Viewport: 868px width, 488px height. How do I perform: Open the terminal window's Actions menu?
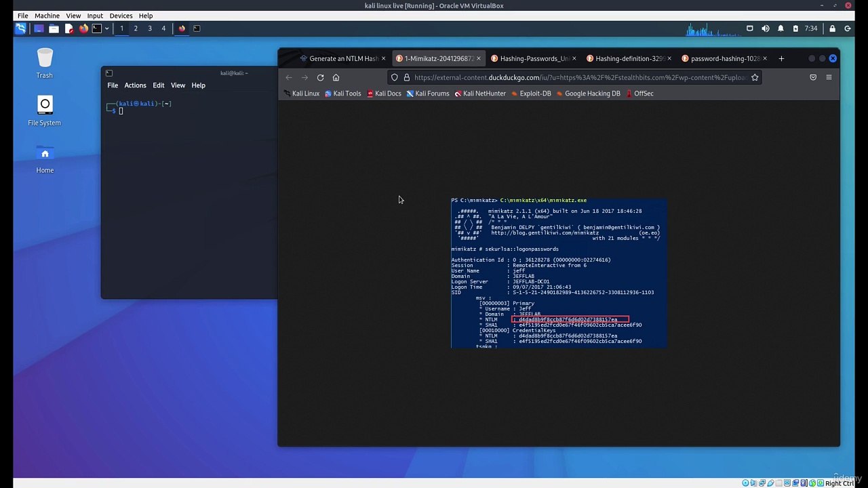pyautogui.click(x=135, y=85)
